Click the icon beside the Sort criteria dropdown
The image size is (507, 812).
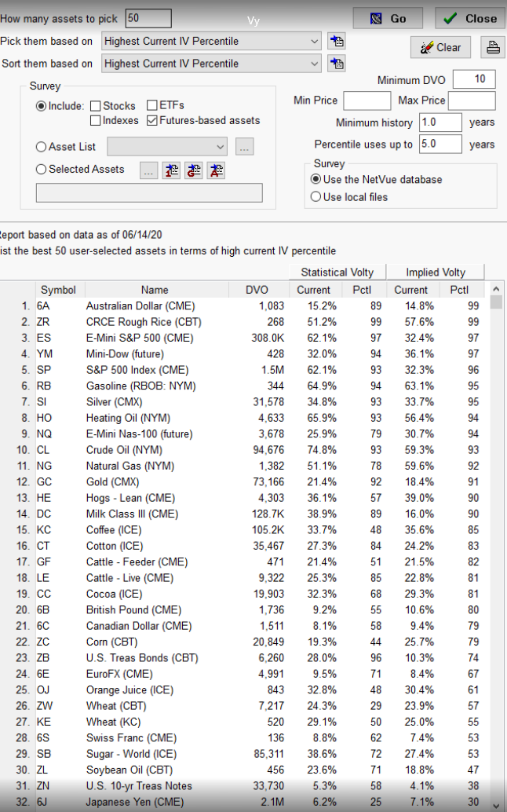point(337,64)
